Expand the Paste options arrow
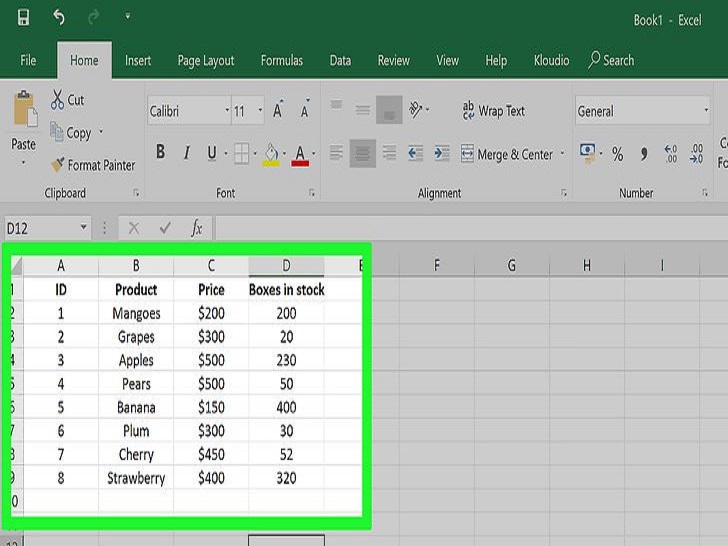Viewport: 728px width, 546px height. pyautogui.click(x=23, y=163)
